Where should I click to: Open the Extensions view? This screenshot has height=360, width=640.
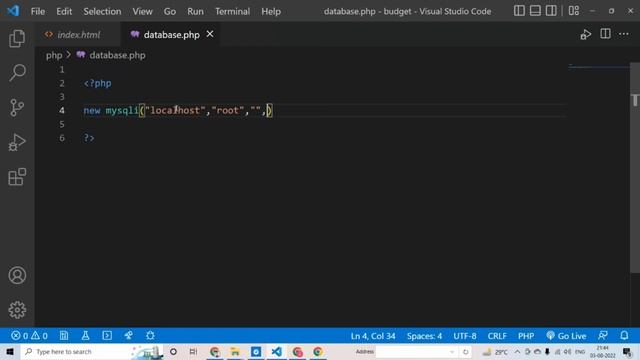tap(17, 177)
